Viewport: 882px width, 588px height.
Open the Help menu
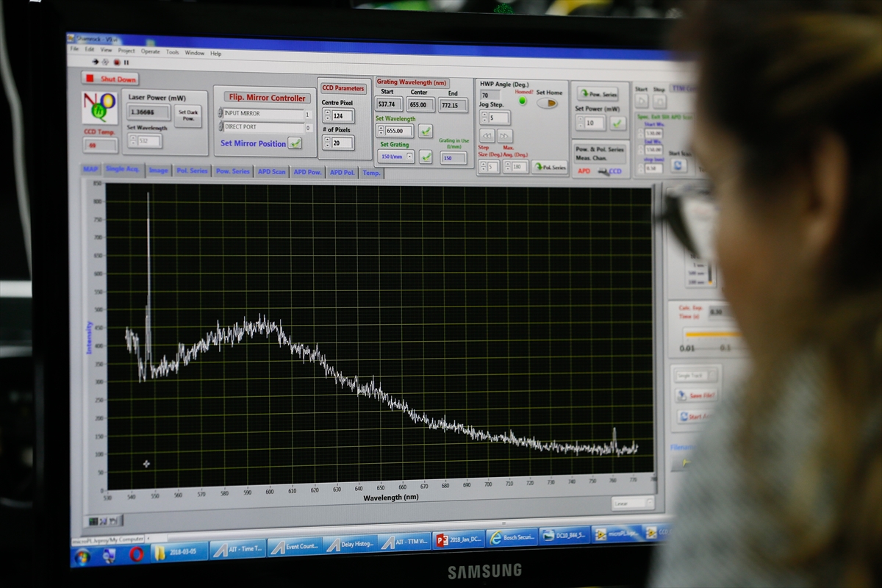tap(215, 54)
